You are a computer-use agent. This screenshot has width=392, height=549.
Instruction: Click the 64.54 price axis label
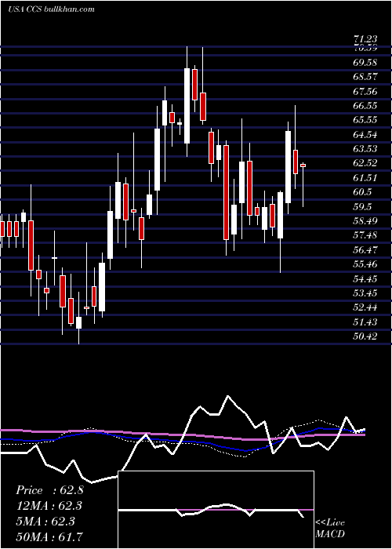tap(365, 134)
